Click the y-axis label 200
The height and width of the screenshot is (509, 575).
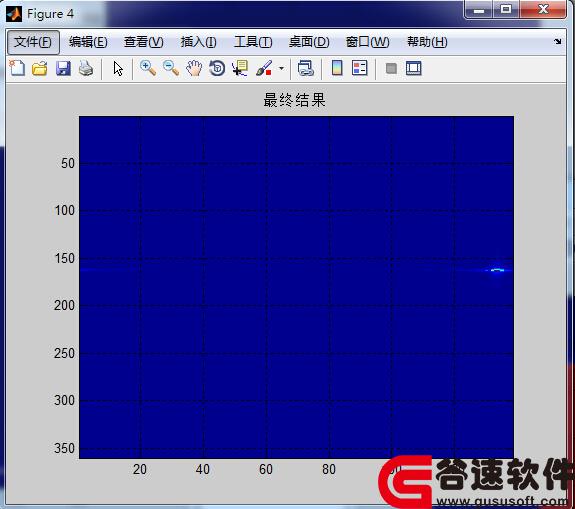[64, 305]
